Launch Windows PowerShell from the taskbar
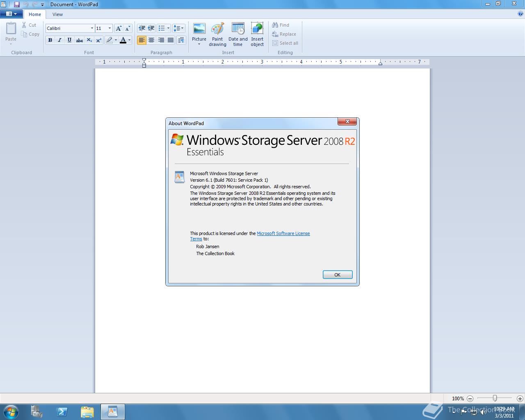525x420 pixels. tap(62, 412)
